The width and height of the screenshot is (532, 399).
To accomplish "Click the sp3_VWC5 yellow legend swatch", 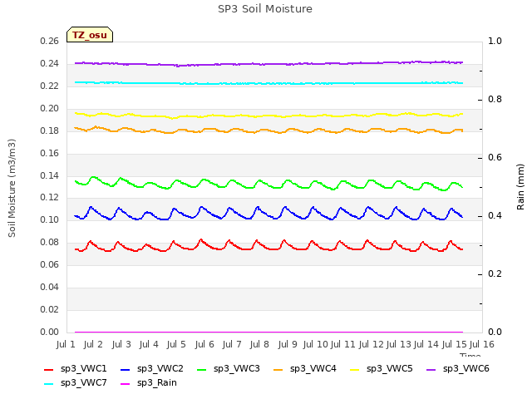I will 355,370.
